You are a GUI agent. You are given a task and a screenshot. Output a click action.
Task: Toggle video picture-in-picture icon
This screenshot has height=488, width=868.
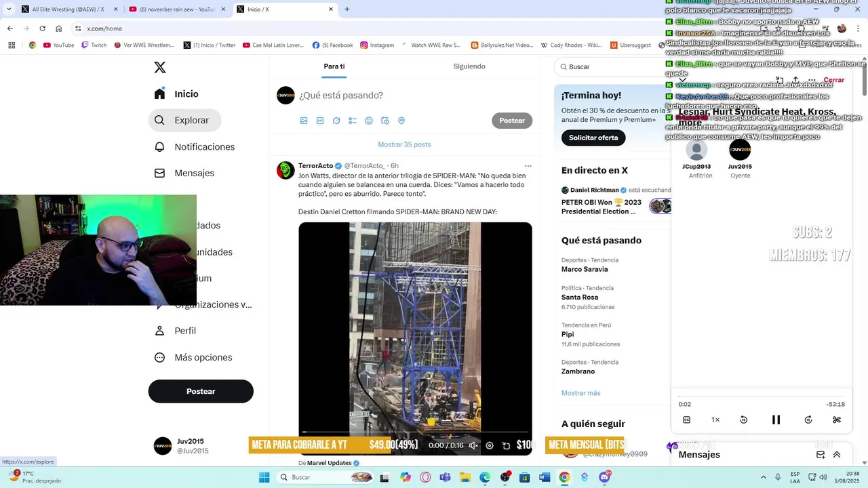(506, 445)
